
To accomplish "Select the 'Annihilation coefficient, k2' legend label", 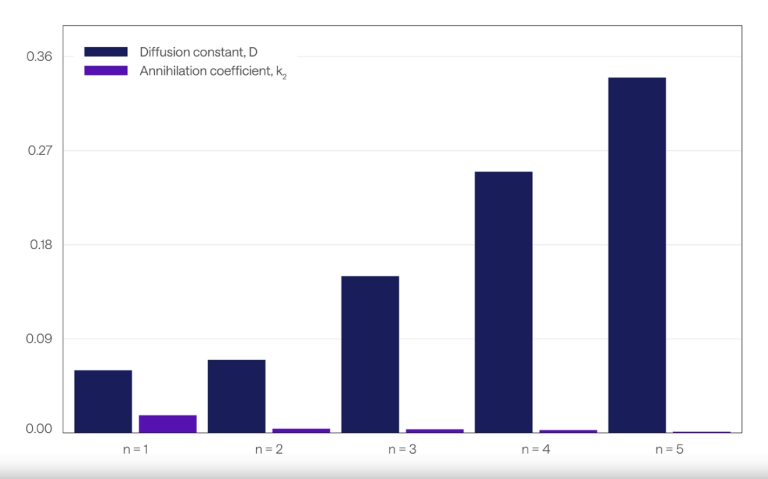I will coord(213,72).
